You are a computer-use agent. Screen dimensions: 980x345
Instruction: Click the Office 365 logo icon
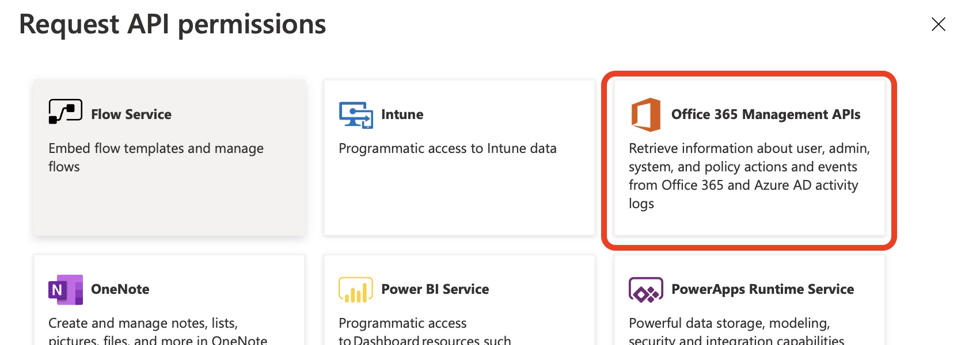[646, 114]
